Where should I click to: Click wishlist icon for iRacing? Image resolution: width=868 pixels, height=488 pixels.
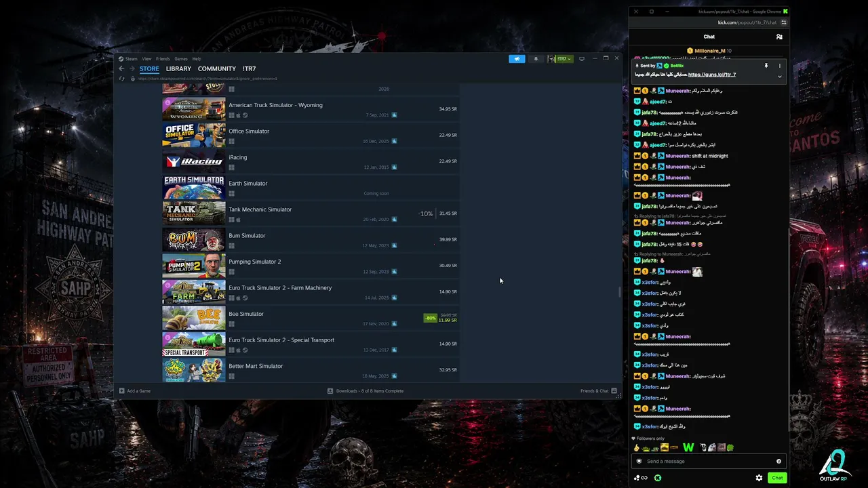394,167
